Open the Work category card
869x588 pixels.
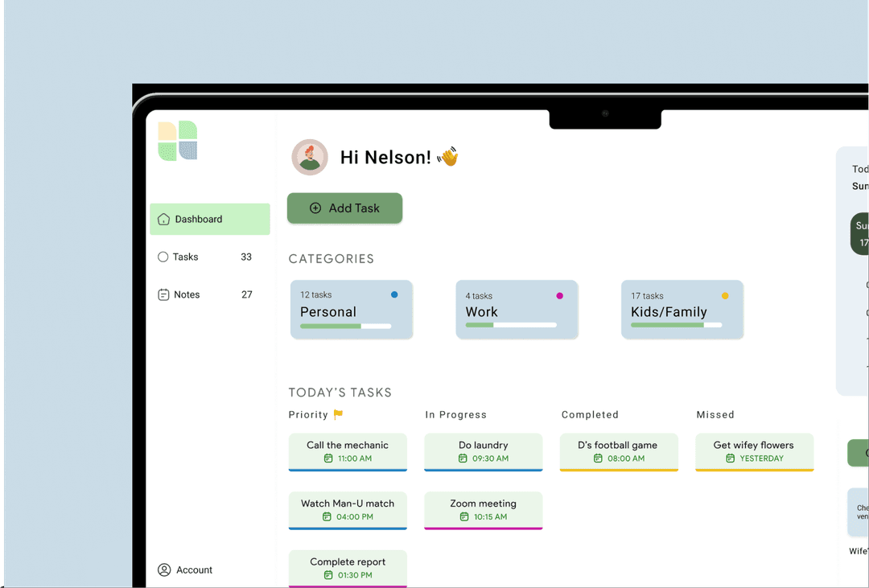[x=517, y=310]
